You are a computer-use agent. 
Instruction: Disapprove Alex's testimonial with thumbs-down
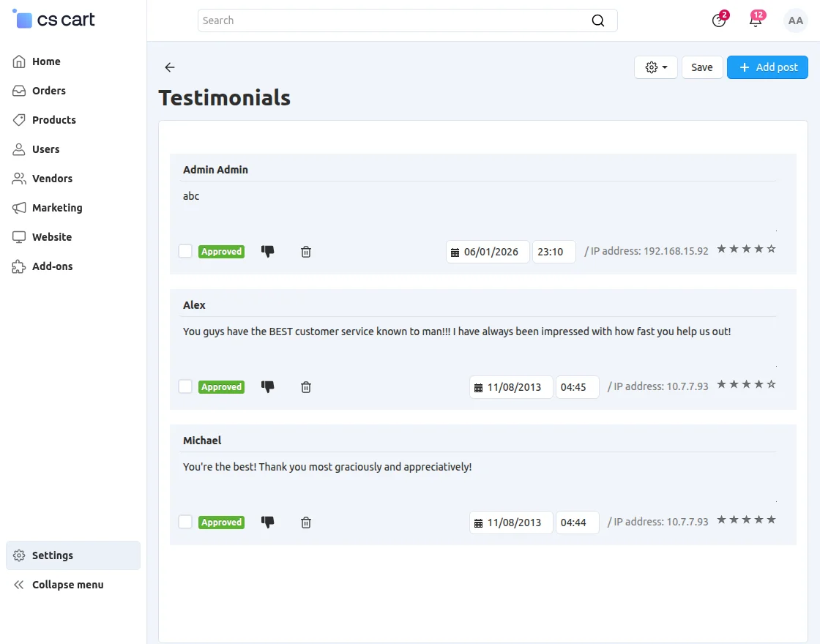click(x=267, y=387)
